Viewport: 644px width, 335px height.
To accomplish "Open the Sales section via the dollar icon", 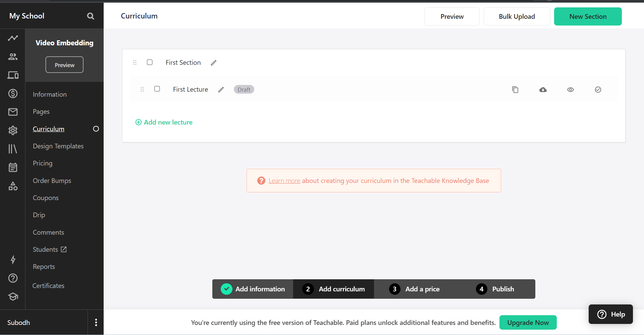I will pos(12,93).
